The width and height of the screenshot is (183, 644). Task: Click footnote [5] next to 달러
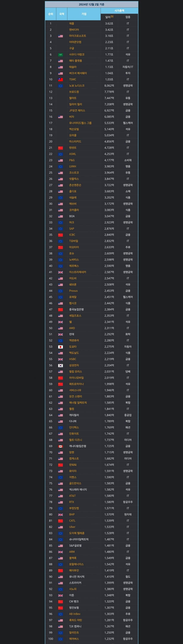pos(112,17)
